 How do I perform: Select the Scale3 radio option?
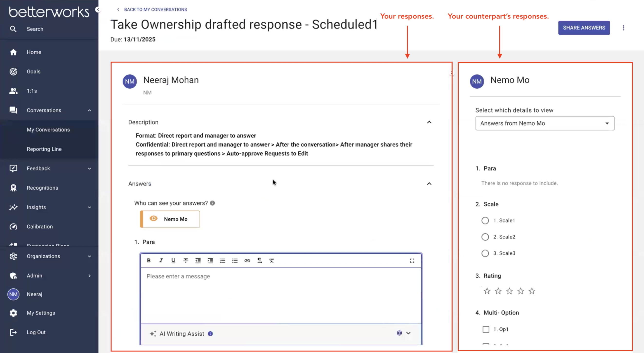(x=485, y=253)
